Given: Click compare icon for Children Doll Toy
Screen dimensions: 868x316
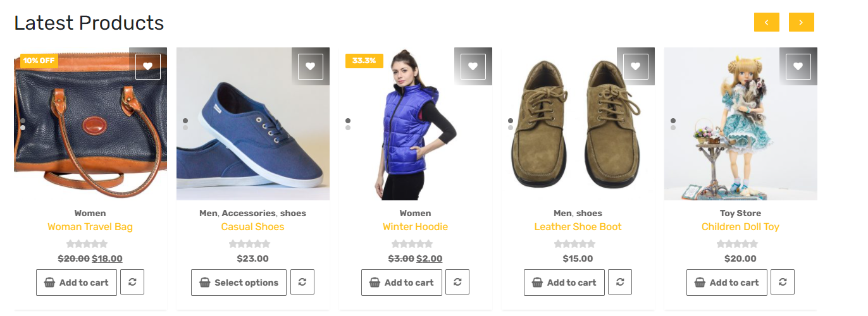Looking at the screenshot, I should (x=783, y=282).
